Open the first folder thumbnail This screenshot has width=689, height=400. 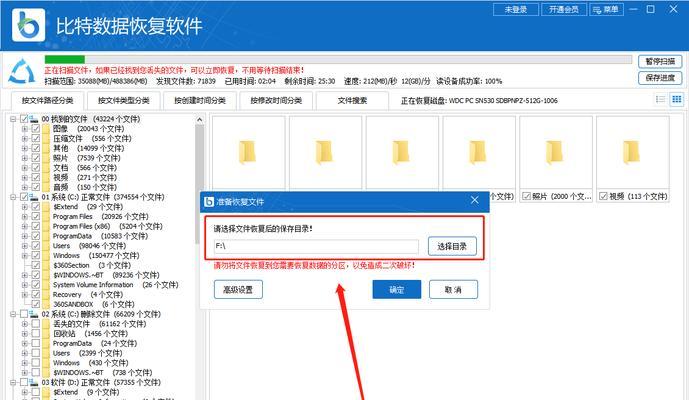click(x=248, y=152)
